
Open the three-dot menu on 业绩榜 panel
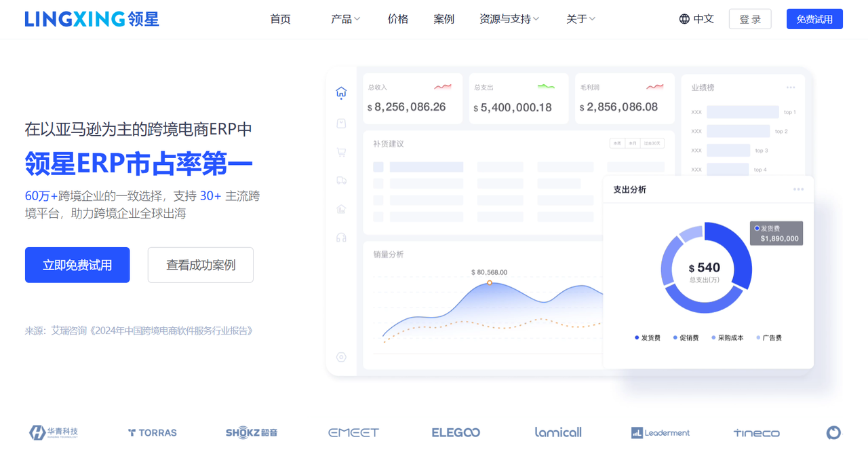tap(791, 88)
